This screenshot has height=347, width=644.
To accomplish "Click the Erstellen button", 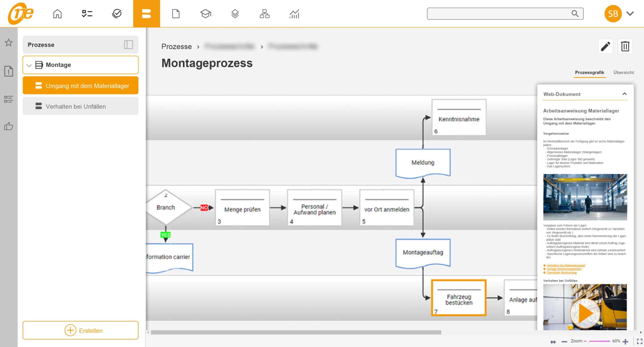I will tap(80, 330).
